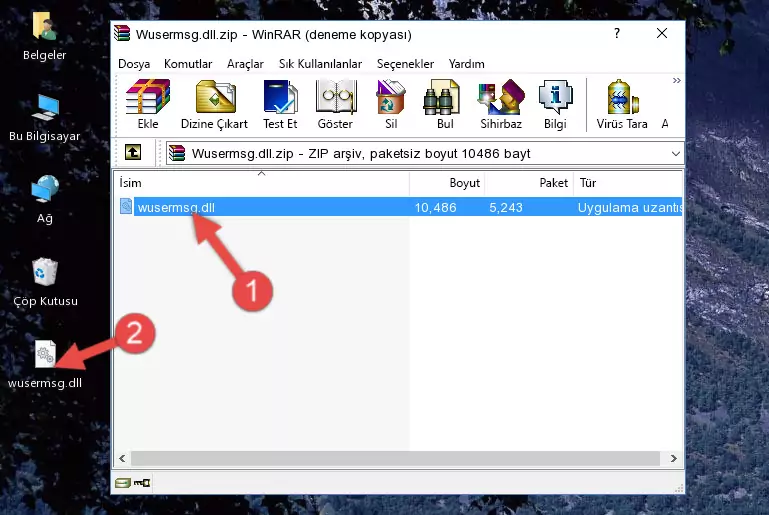Select the Bu Bilgisayar desktop icon

coord(45,118)
